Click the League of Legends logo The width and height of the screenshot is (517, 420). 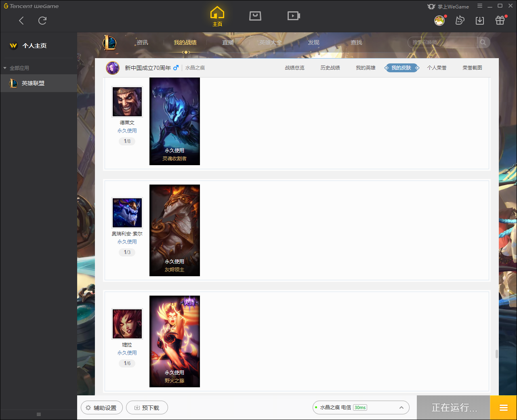pyautogui.click(x=109, y=42)
